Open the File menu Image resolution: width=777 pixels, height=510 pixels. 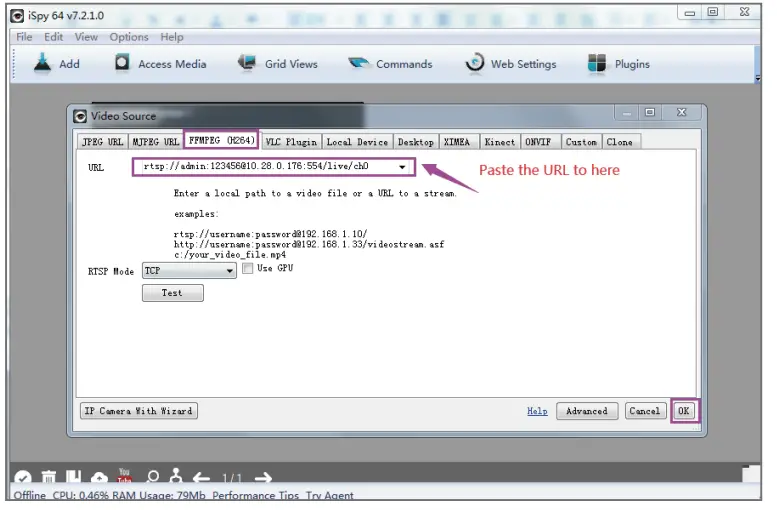[24, 37]
